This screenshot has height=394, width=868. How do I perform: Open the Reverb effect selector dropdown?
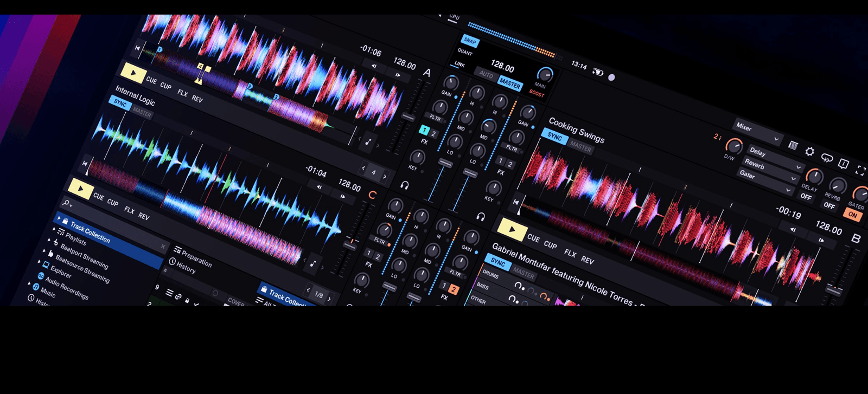771,169
